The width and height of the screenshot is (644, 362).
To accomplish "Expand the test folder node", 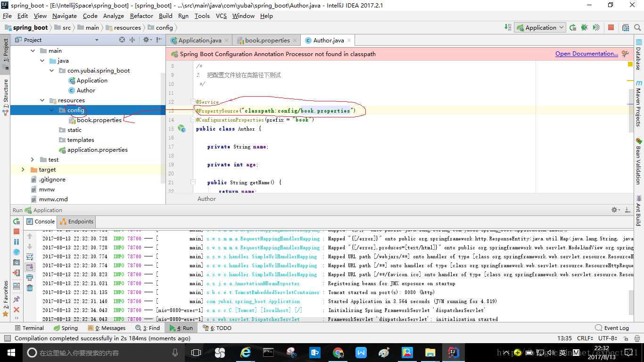I will 33,160.
